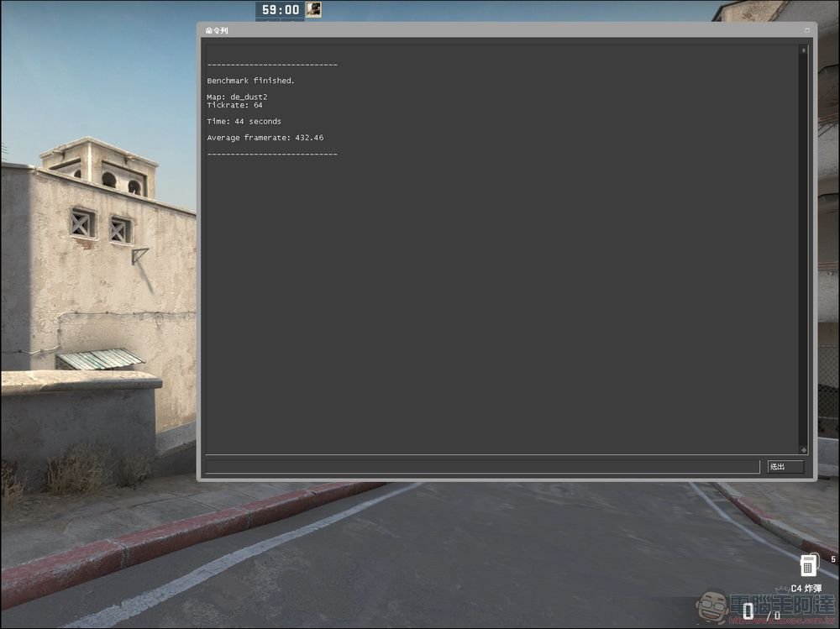The height and width of the screenshot is (629, 840).
Task: Click 'Average framerate: 432.46' line
Action: pyautogui.click(x=265, y=138)
